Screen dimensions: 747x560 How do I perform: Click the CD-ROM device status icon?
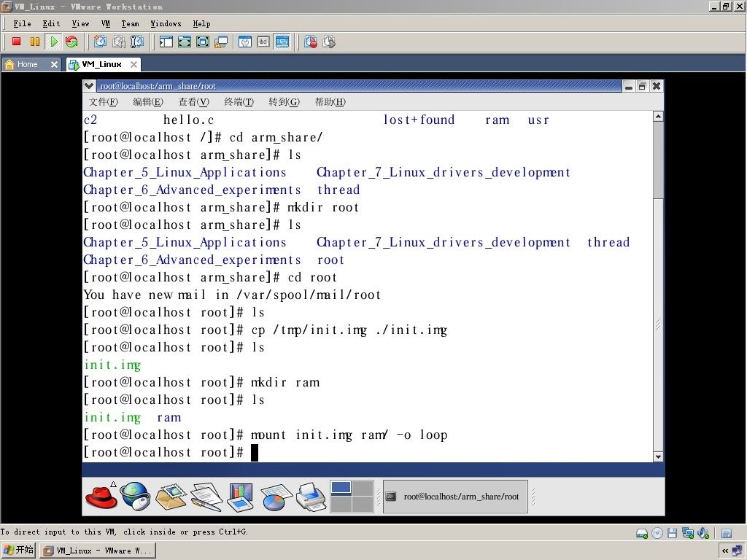[x=657, y=533]
